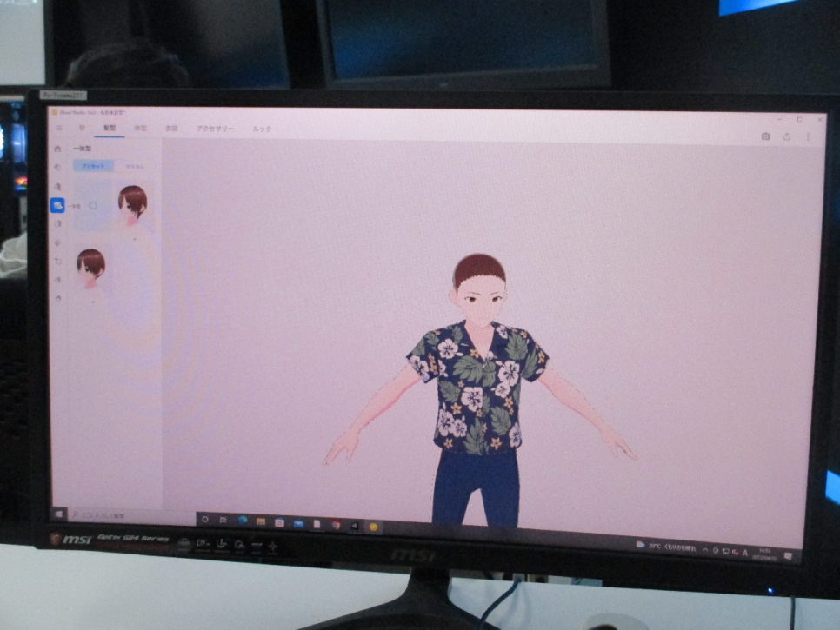
Task: Select the top-right hairstyle preset thumbnail
Action: point(132,205)
